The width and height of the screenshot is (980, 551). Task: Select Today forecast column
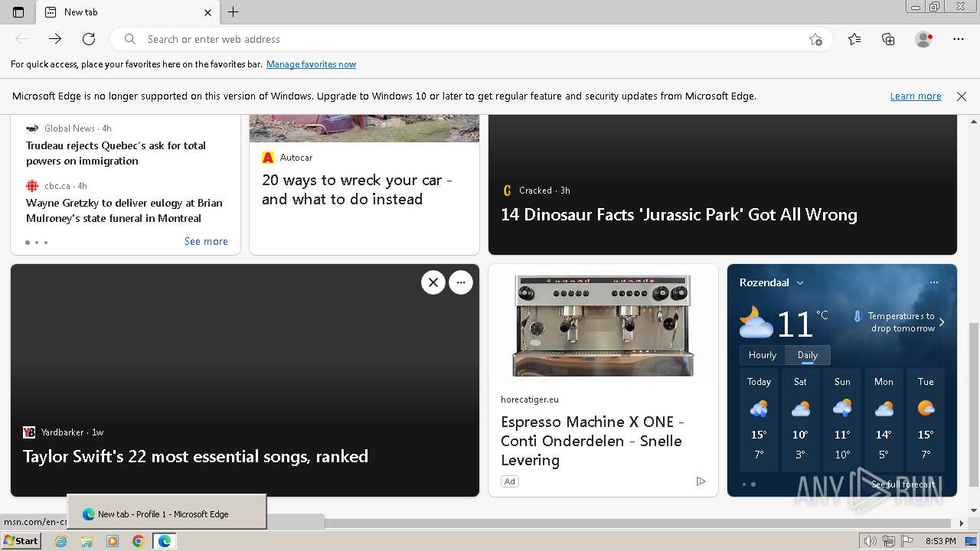[759, 420]
